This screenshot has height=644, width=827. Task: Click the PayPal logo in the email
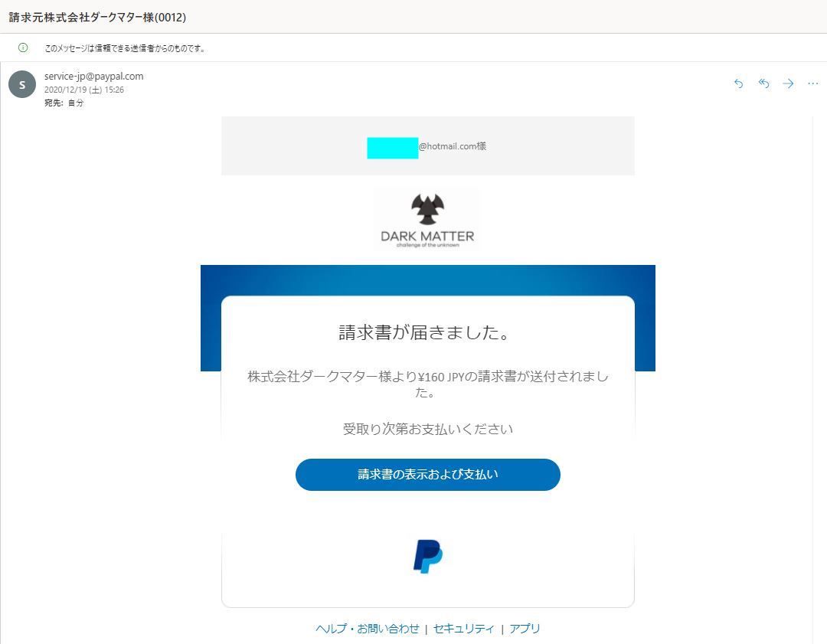pos(427,557)
